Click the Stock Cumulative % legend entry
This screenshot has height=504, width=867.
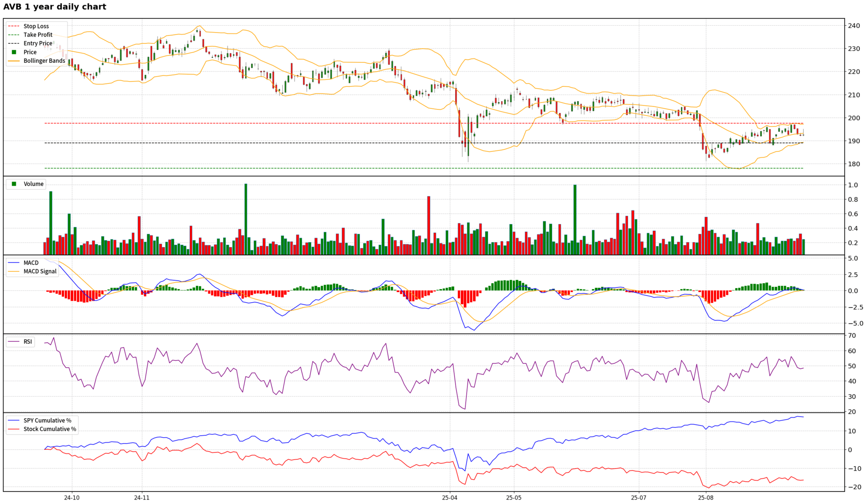50,429
